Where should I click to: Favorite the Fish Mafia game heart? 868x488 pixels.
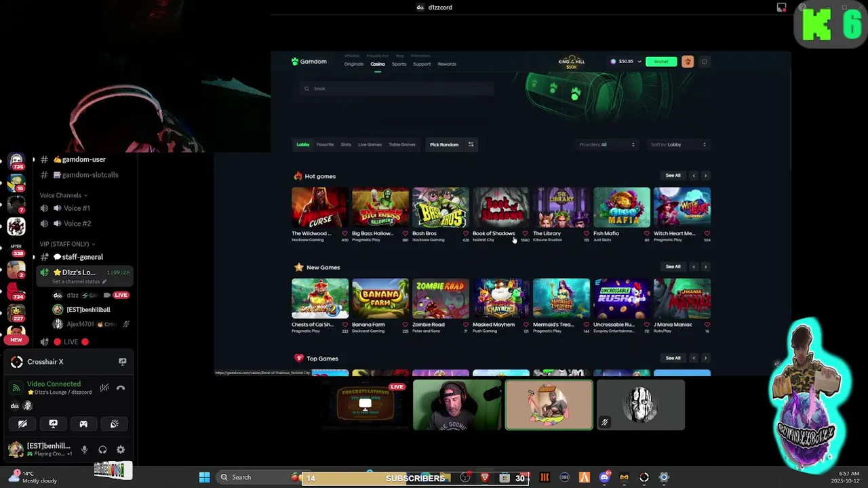tap(646, 234)
